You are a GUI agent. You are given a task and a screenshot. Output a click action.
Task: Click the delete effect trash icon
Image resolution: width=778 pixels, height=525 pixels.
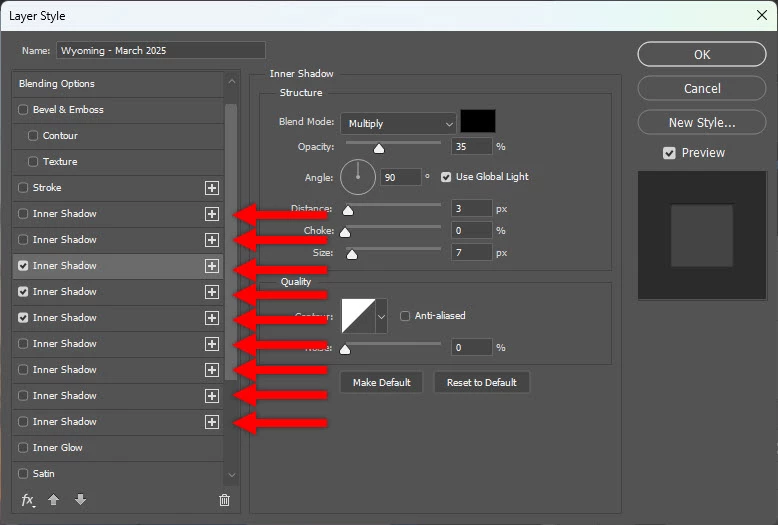[x=224, y=500]
